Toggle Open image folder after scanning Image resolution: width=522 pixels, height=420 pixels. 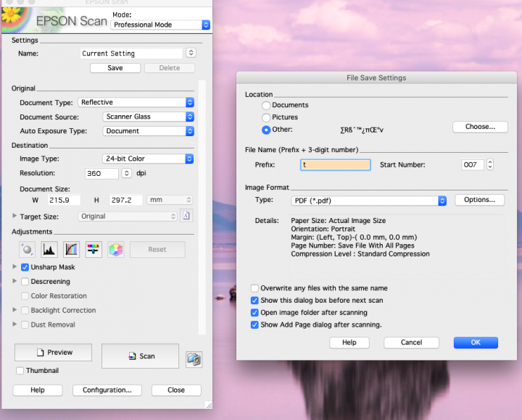254,313
